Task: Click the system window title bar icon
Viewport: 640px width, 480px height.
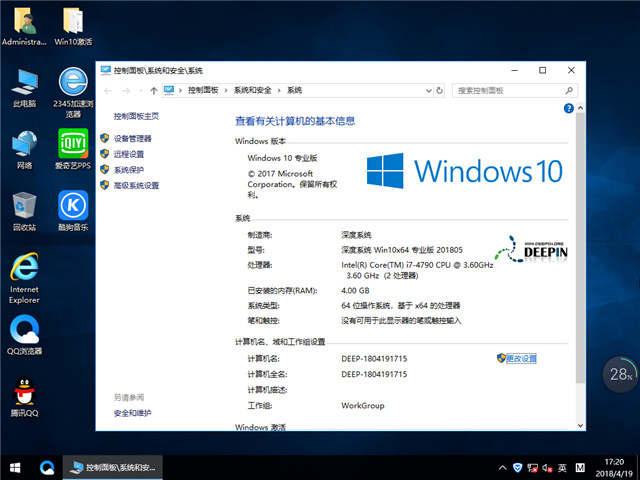Action: point(105,70)
